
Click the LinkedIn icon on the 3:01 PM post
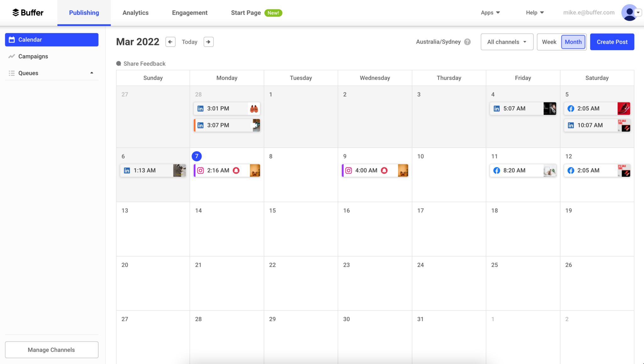tap(200, 108)
